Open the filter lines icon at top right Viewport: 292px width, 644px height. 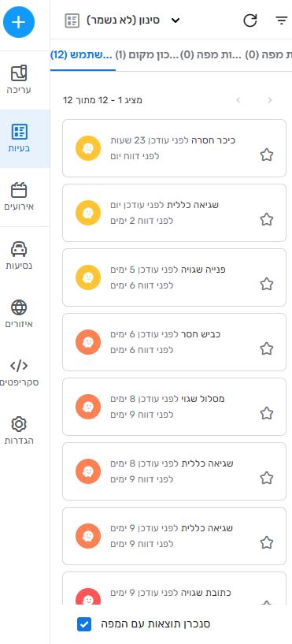pyautogui.click(x=281, y=20)
